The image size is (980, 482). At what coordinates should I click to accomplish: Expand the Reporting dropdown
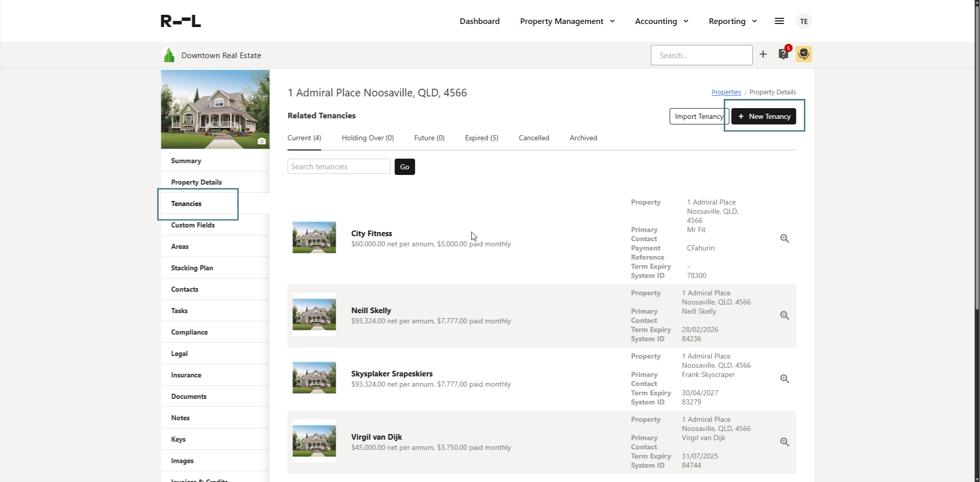[x=732, y=21]
